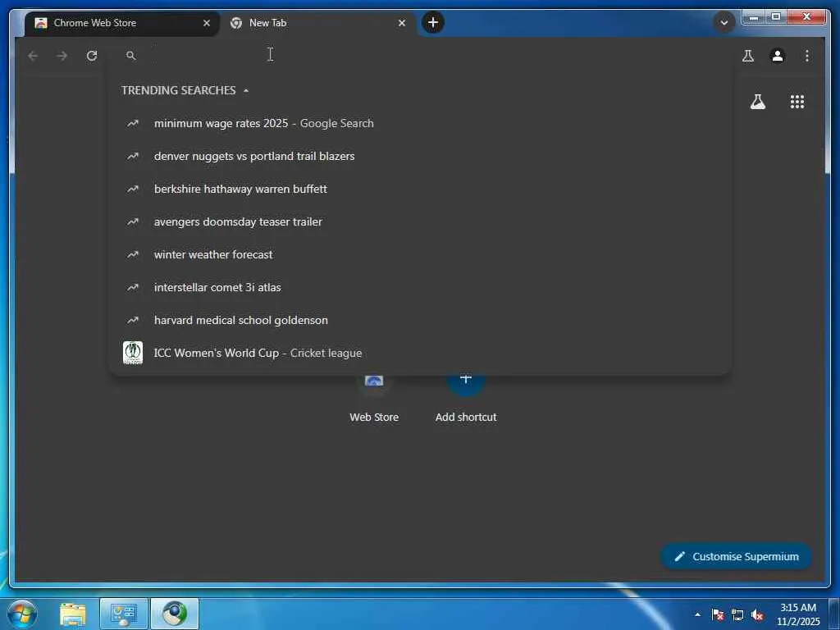840x630 pixels.
Task: Click the trending arrow icon beside minimum wage rates
Action: point(133,123)
